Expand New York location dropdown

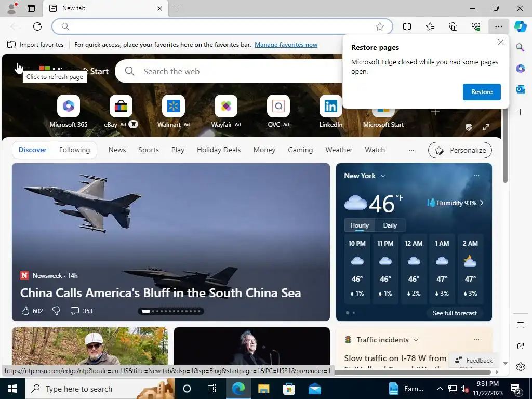[383, 176]
